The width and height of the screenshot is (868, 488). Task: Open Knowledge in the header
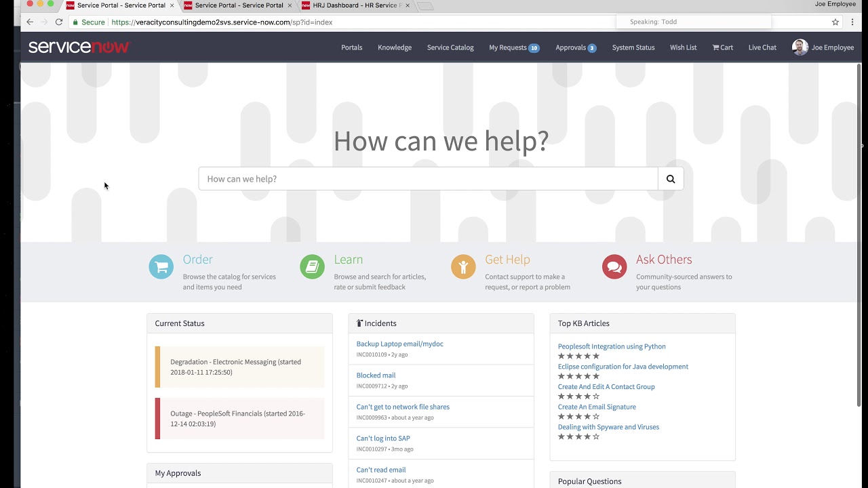click(x=395, y=47)
